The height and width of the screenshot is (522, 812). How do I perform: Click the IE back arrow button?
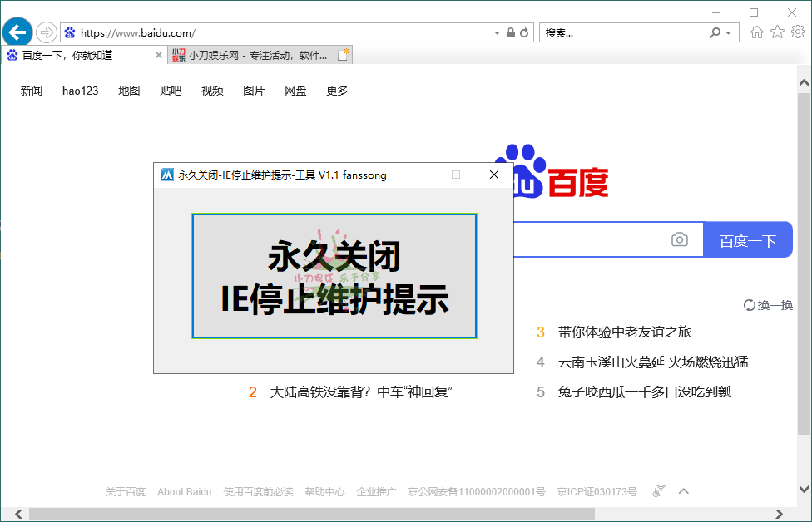click(x=17, y=32)
